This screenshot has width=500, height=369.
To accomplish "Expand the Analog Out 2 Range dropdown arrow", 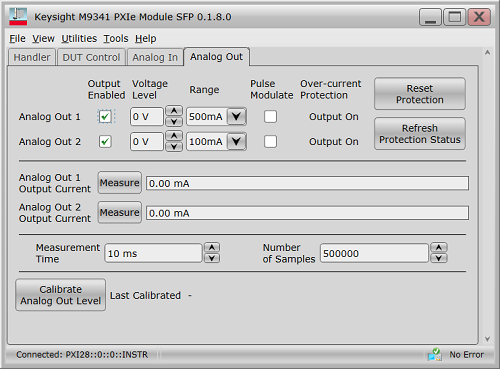I will [x=236, y=141].
